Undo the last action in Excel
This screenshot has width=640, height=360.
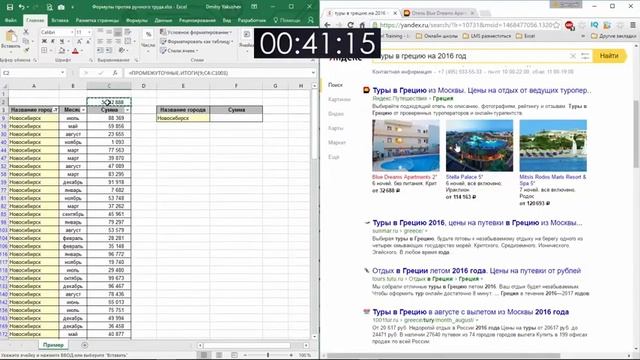pyautogui.click(x=21, y=7)
